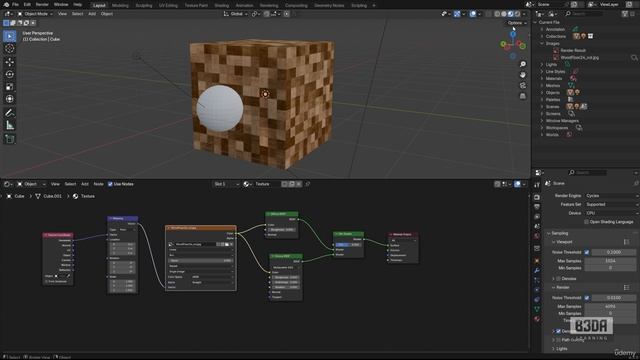Screen dimensions: 640x360
Task: Open the Material properties tab icon
Action: click(x=537, y=319)
